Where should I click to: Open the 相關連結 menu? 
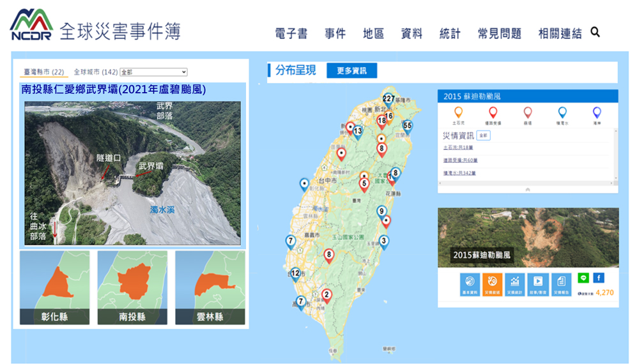click(560, 33)
